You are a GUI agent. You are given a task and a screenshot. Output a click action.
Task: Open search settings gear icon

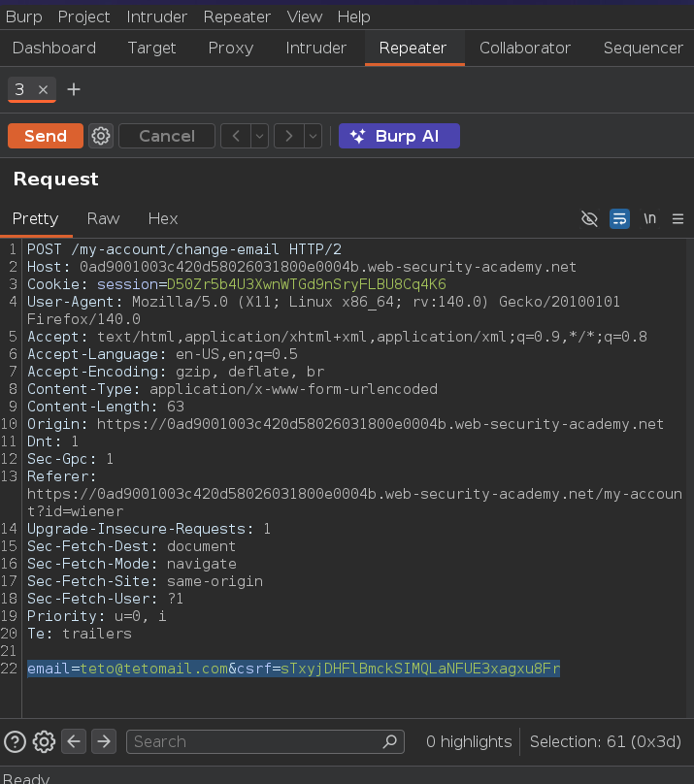pyautogui.click(x=44, y=741)
